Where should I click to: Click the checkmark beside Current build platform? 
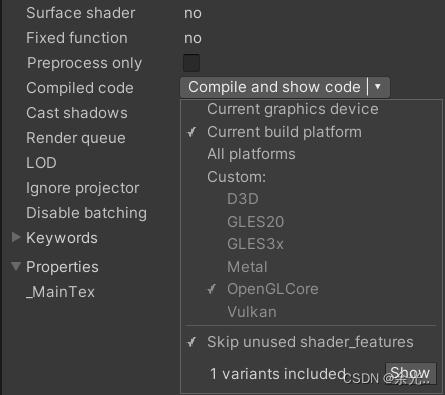(x=192, y=132)
